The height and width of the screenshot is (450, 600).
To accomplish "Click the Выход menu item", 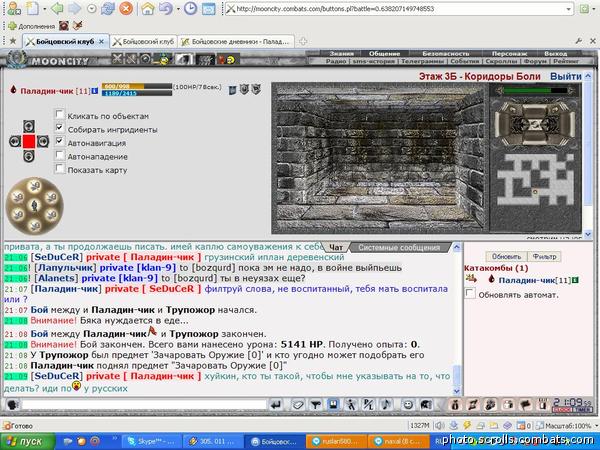I will [x=556, y=54].
